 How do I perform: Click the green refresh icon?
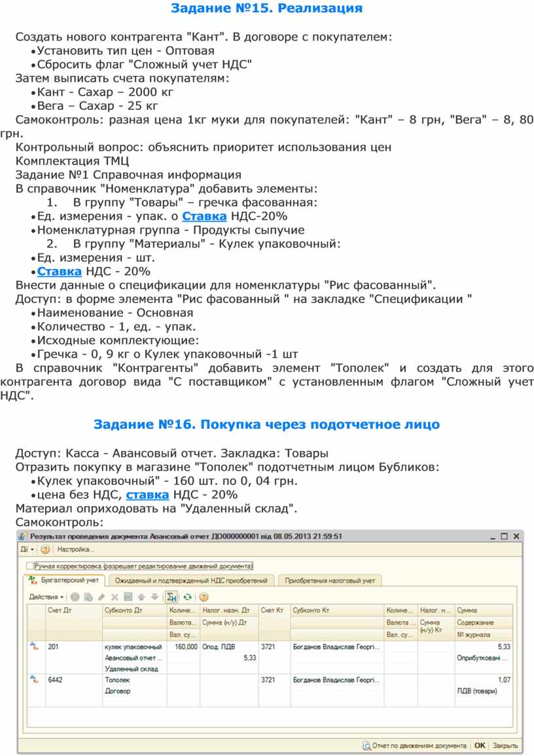tap(187, 597)
